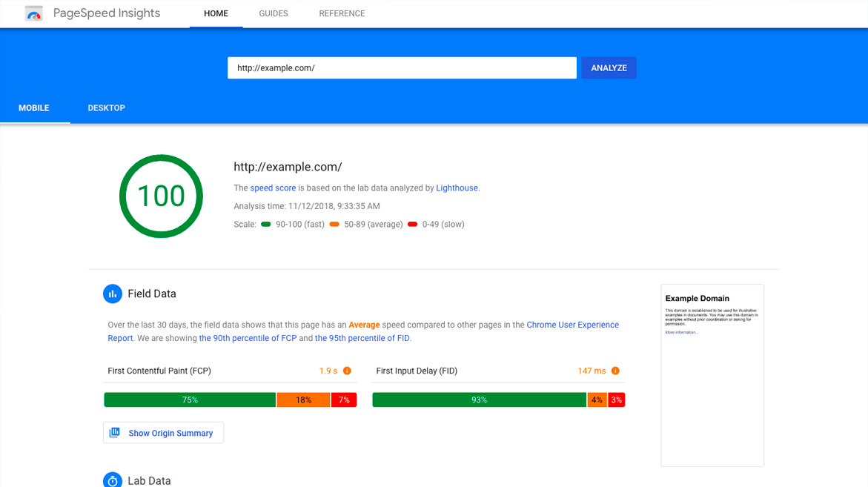Click the Show Origin Summary button

coord(163,433)
